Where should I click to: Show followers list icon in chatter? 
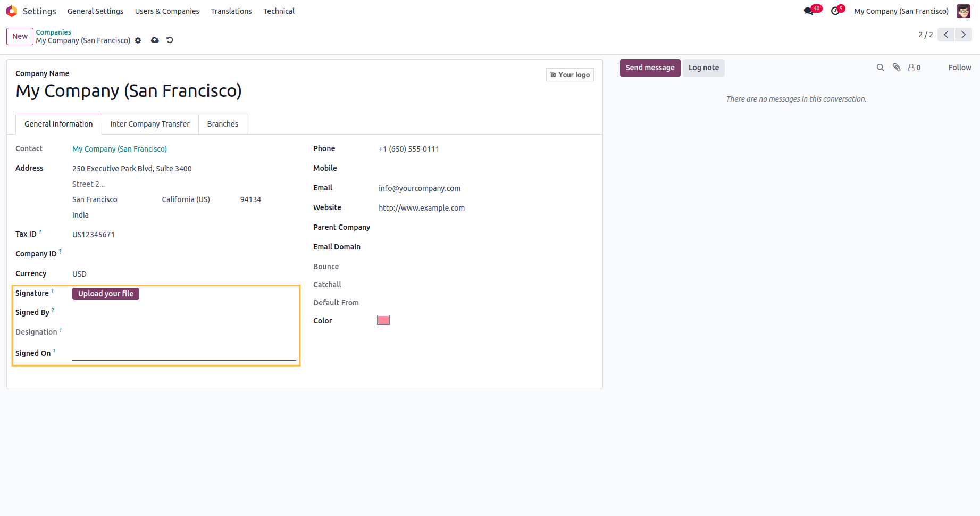tap(914, 68)
